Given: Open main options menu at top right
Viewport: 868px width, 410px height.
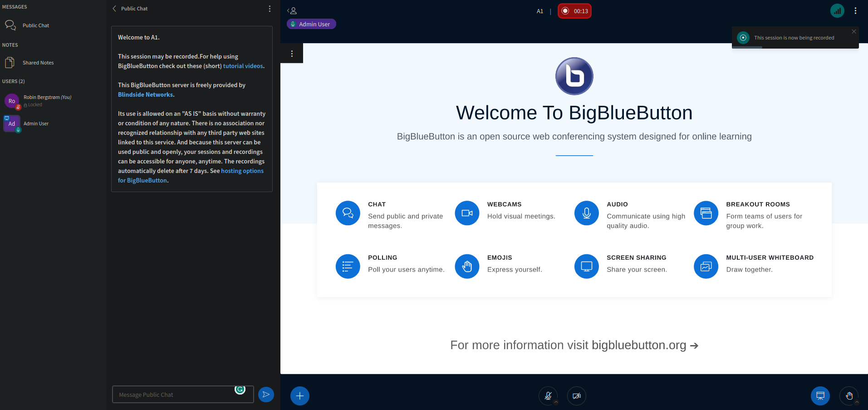Looking at the screenshot, I should pyautogui.click(x=856, y=11).
